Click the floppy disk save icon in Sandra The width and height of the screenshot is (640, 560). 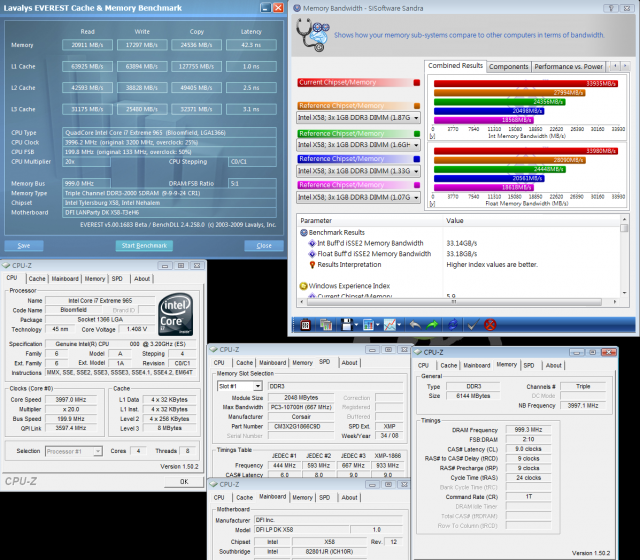click(347, 325)
